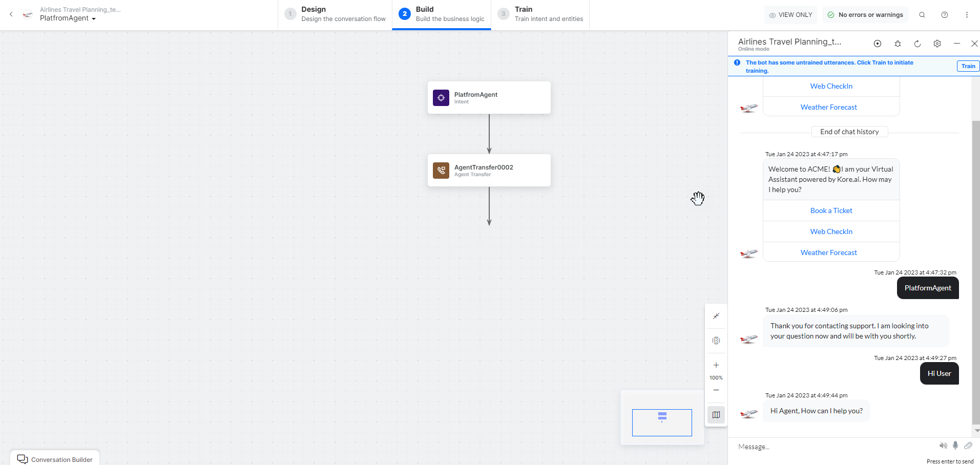Viewport: 980px width, 465px height.
Task: Open chat settings gear icon
Action: click(937, 44)
